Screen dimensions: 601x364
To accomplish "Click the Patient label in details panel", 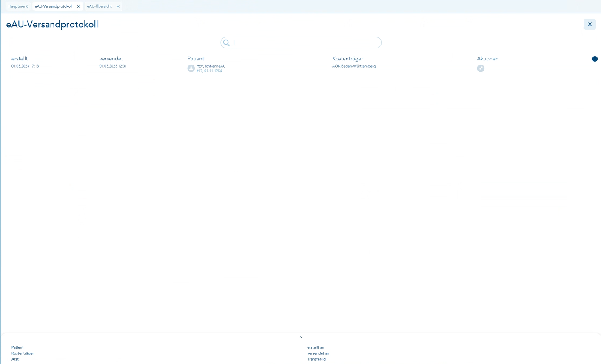I will 17,347.
